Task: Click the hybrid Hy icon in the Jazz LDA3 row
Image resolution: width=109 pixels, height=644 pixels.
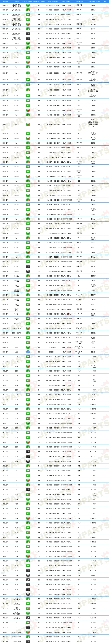Action: [28, 352]
